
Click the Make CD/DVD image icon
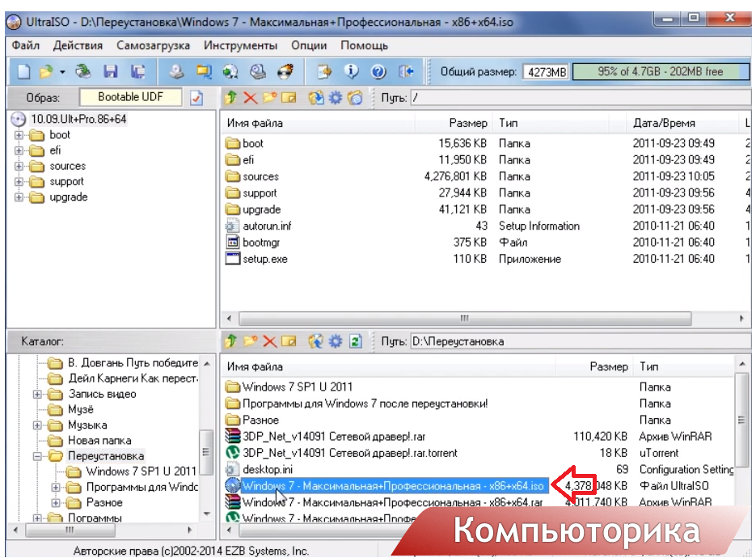[x=176, y=72]
